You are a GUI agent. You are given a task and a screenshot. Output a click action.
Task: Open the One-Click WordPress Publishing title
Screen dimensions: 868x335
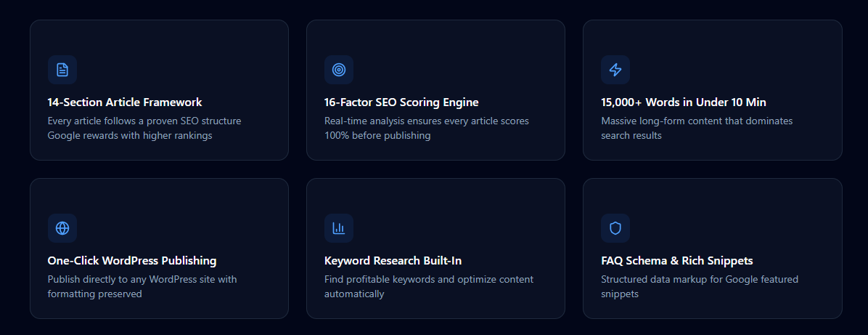coord(132,261)
